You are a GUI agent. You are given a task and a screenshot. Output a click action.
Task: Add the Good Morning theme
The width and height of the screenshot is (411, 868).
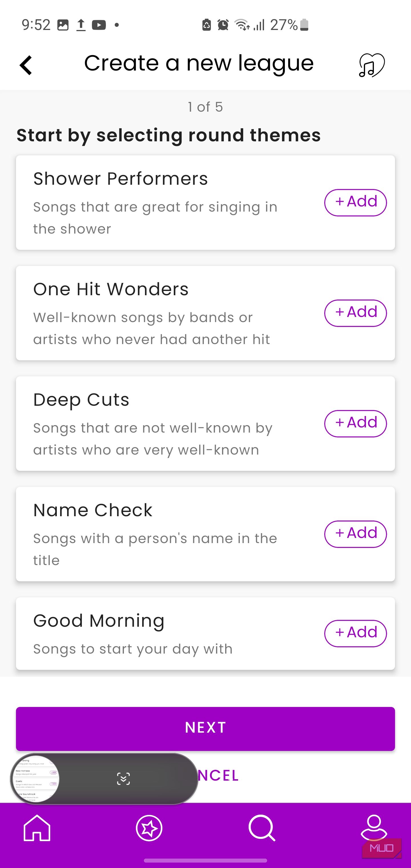[355, 634]
